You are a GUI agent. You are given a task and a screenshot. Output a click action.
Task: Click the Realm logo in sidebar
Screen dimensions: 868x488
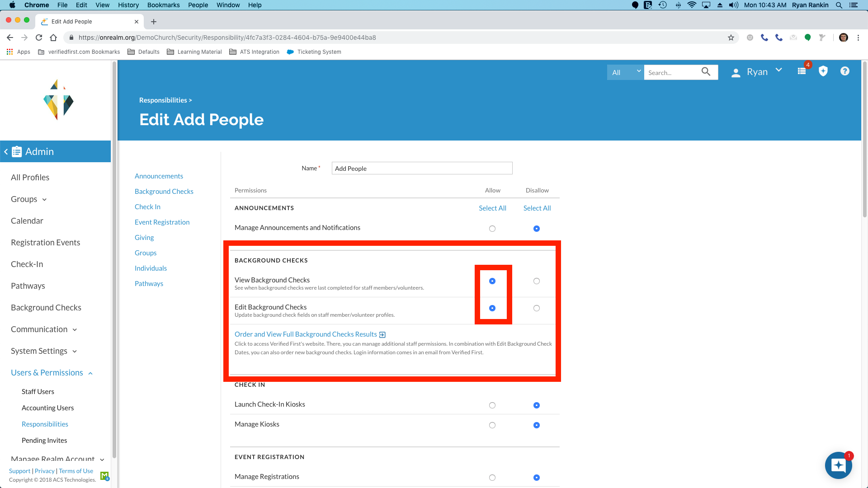58,100
